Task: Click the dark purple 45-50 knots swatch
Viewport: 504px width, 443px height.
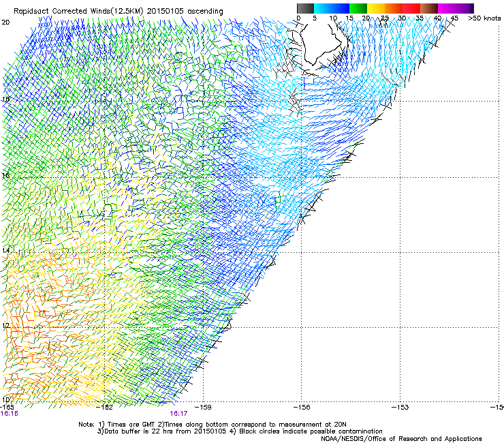Action: tap(464, 8)
